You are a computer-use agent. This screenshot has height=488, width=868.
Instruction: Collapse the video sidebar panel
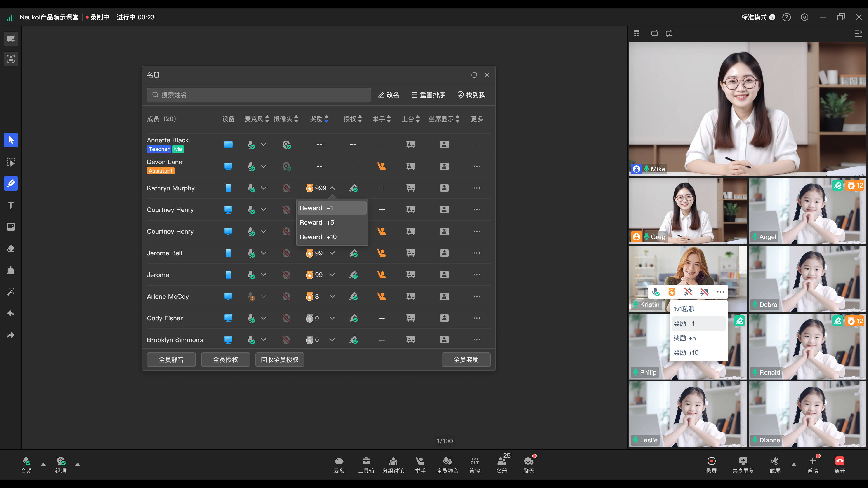pyautogui.click(x=858, y=33)
